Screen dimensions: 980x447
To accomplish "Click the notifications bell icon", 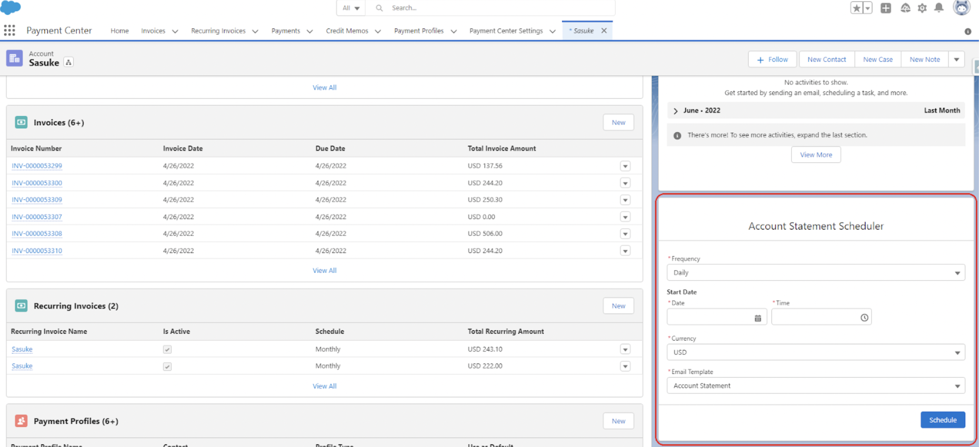I will point(938,8).
